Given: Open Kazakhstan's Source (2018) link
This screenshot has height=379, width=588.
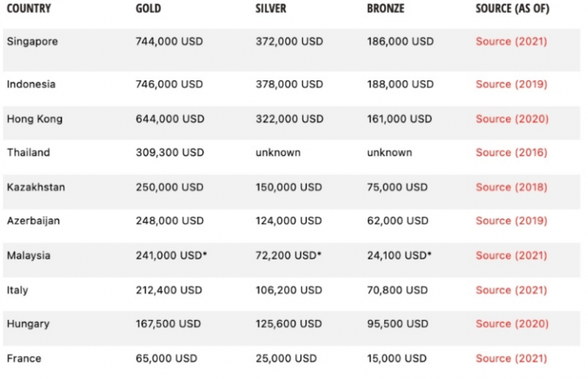Looking at the screenshot, I should [511, 187].
